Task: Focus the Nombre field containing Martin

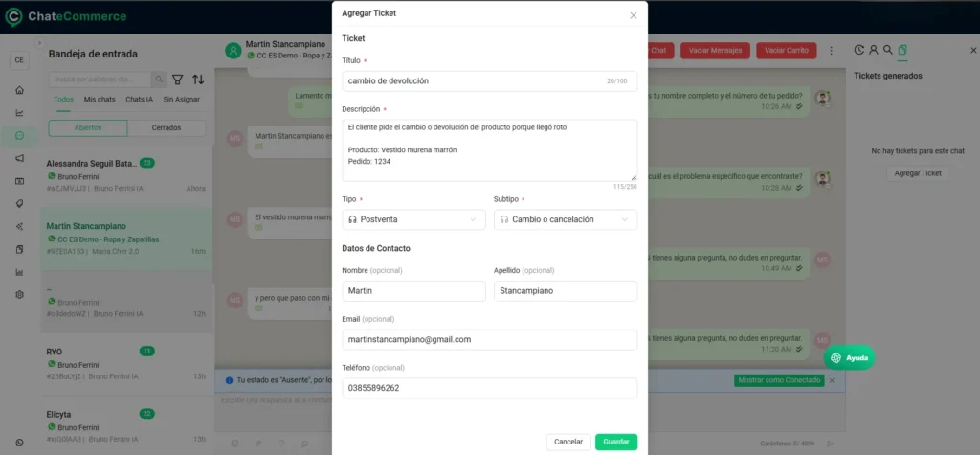Action: coord(413,291)
